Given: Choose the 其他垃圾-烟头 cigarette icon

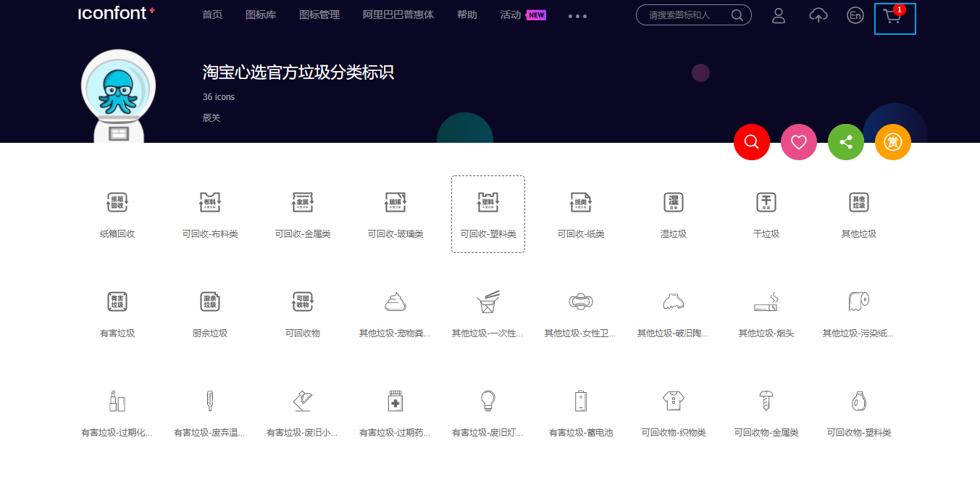Looking at the screenshot, I should pyautogui.click(x=766, y=302).
